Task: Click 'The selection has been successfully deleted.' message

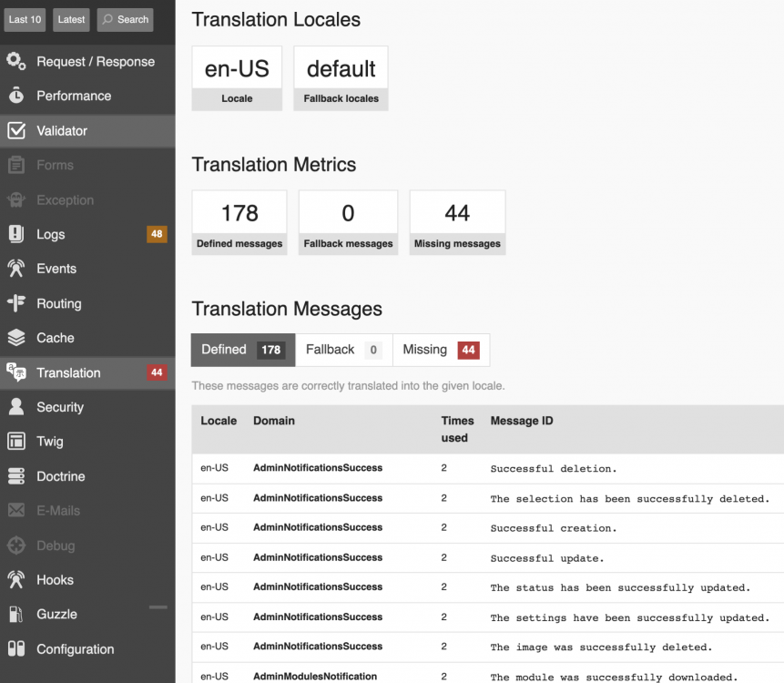Action: [630, 498]
